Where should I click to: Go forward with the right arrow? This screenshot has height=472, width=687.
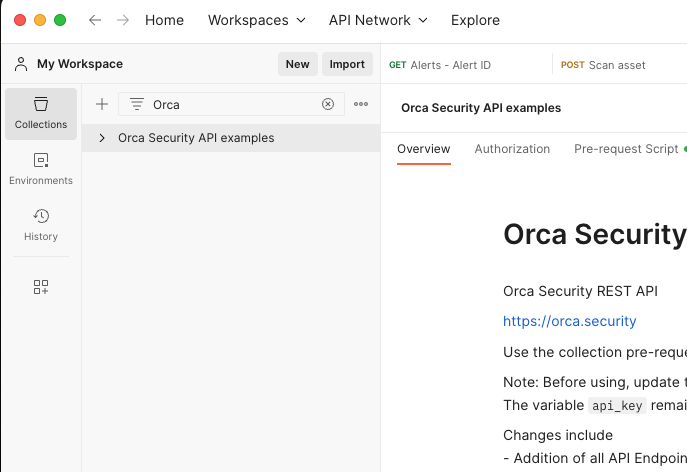tap(123, 20)
